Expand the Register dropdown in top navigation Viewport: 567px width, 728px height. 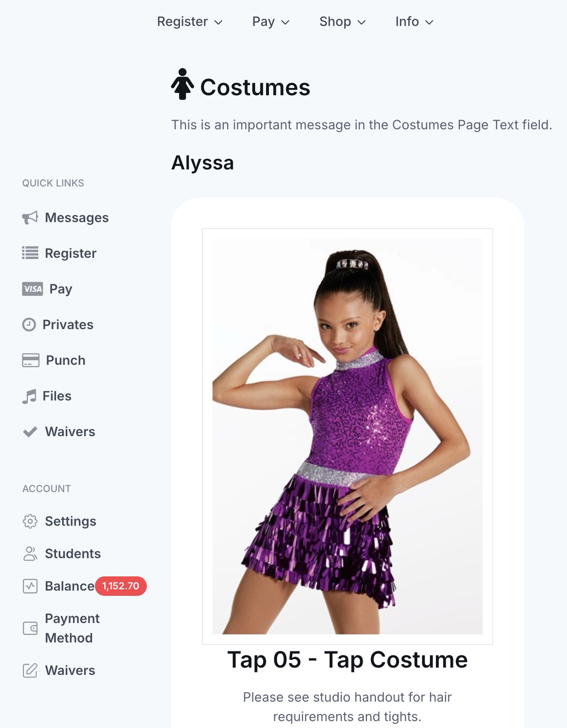(x=189, y=21)
